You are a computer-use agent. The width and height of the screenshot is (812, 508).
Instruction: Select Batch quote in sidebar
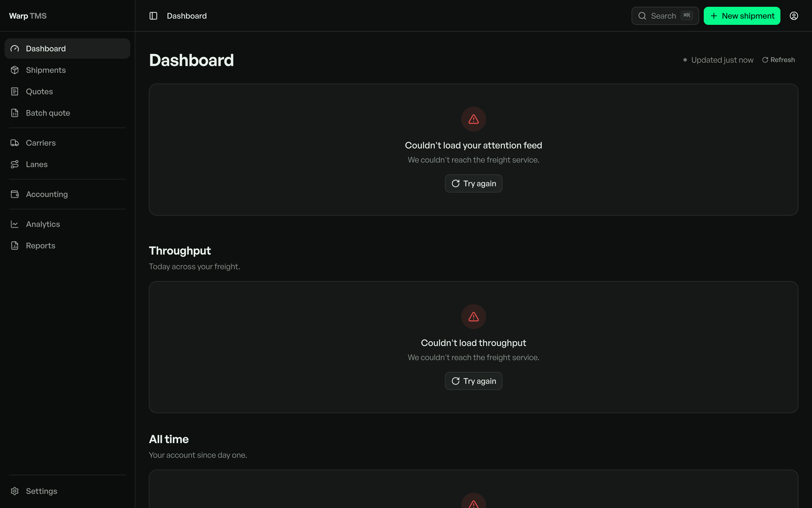pyautogui.click(x=67, y=113)
